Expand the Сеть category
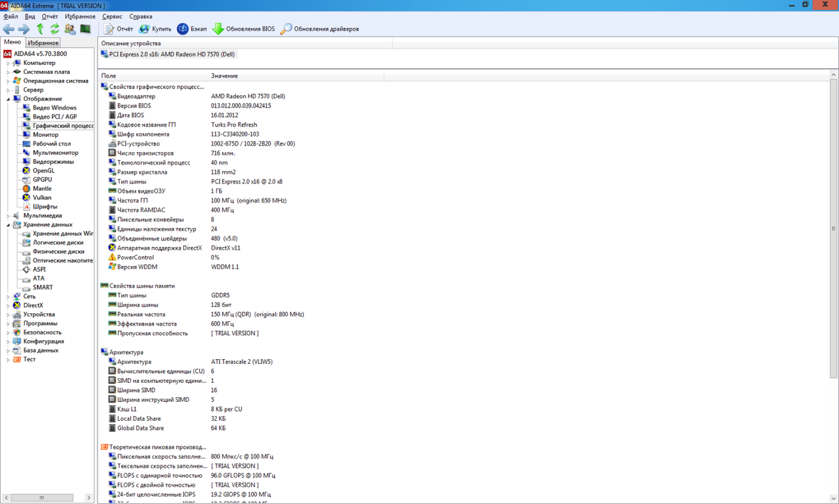The image size is (839, 504). (7, 296)
